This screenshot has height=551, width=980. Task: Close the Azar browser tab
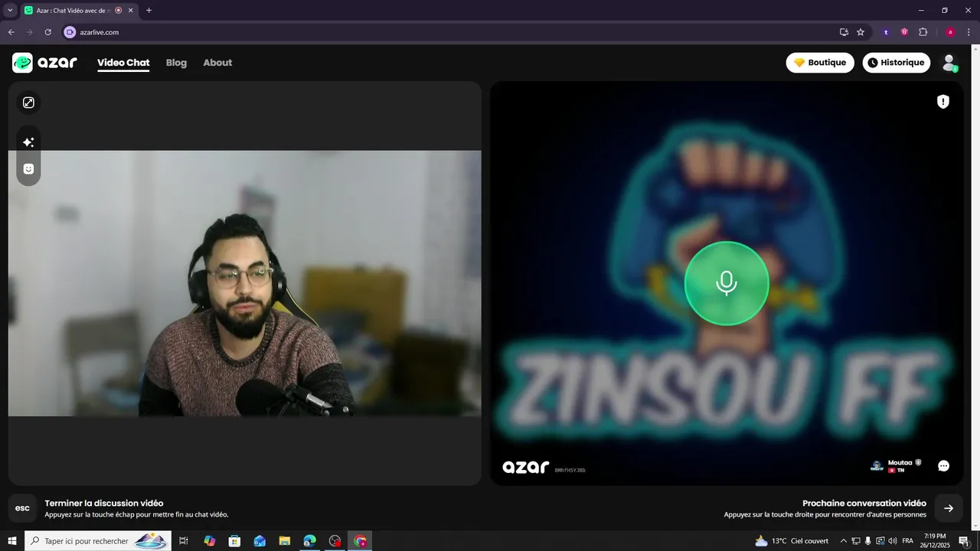click(x=131, y=11)
